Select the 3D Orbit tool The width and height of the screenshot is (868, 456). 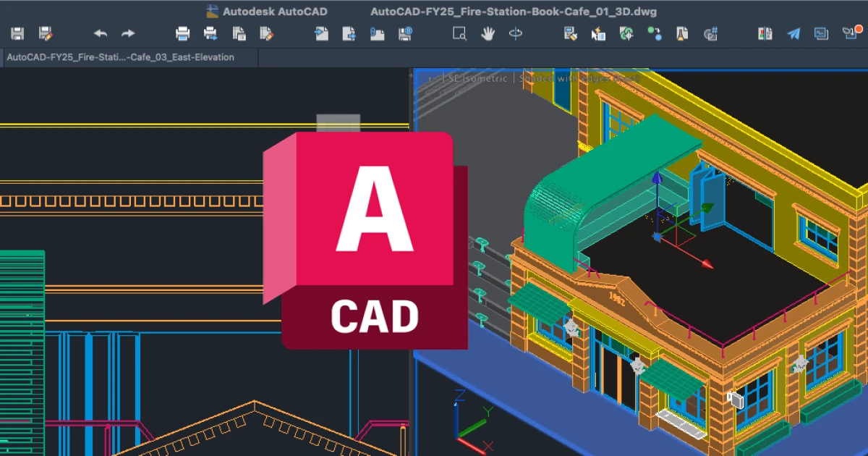[516, 33]
